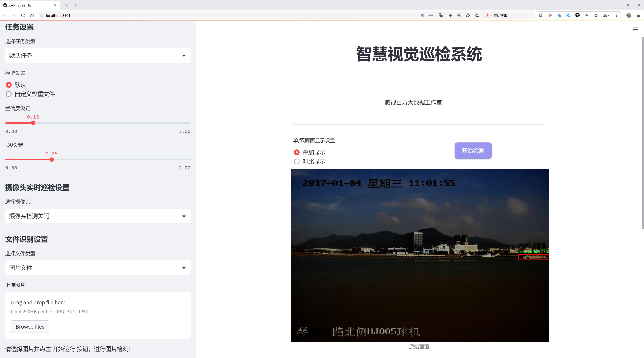Viewport: 644px width, 358px height.
Task: Click the 开始检测 button
Action: [x=473, y=150]
